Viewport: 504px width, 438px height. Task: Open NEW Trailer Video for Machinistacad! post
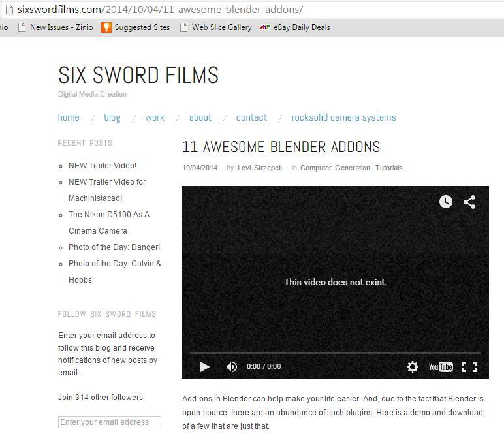tap(107, 190)
